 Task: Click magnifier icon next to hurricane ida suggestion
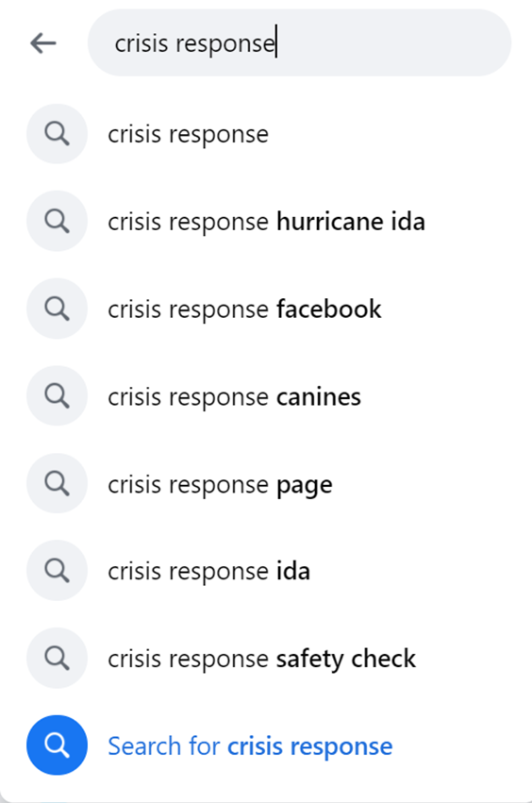[57, 221]
